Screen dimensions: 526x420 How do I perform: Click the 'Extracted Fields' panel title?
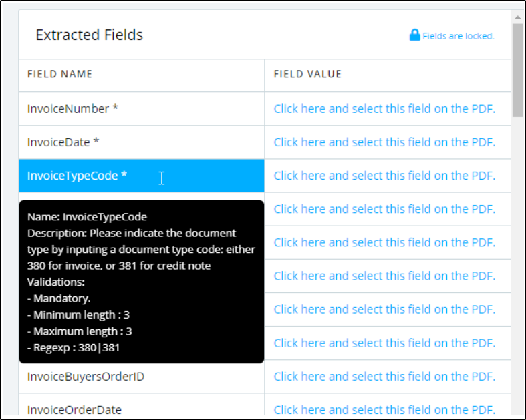pos(89,35)
